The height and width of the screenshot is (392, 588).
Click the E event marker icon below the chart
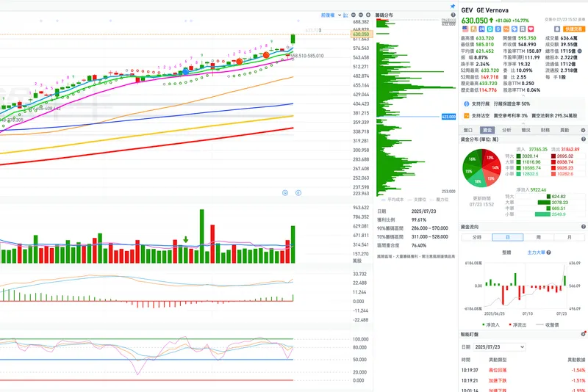point(298,193)
